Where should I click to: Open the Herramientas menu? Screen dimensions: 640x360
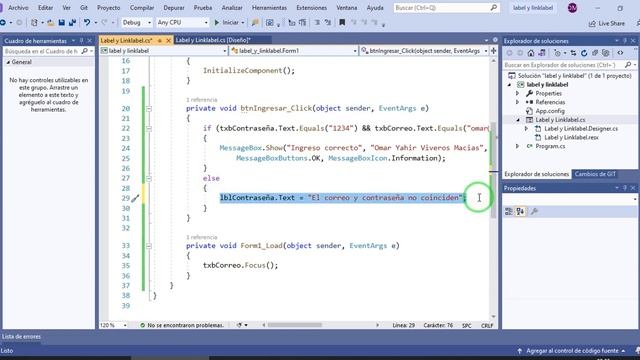(269, 8)
